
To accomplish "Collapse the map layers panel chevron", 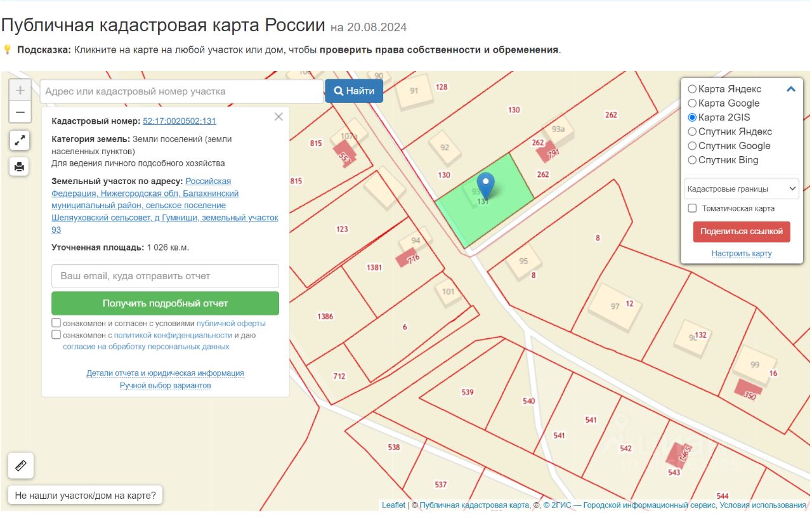I will coord(791,89).
